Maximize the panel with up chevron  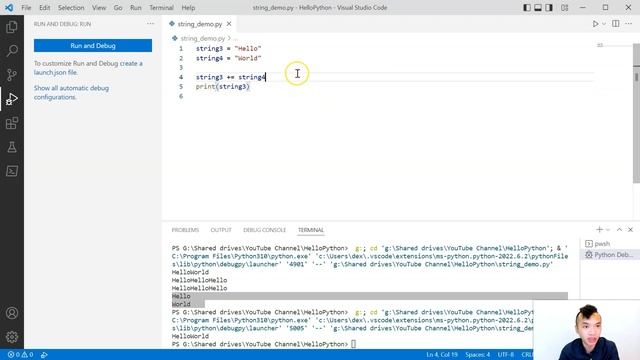[619, 230]
